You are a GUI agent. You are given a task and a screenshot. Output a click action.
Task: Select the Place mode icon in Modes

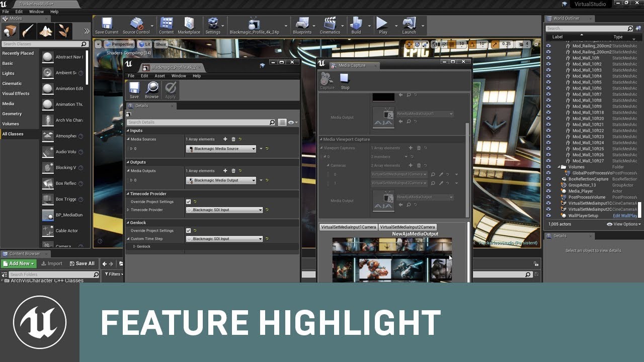click(x=10, y=31)
